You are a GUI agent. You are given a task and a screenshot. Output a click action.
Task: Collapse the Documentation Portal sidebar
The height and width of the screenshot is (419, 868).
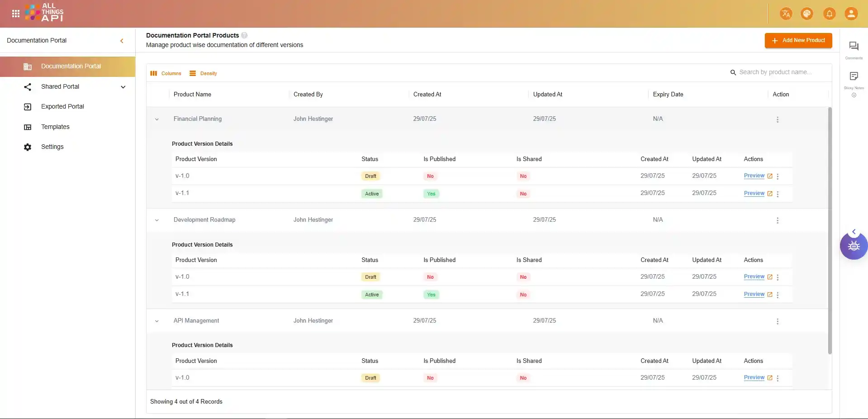[122, 41]
